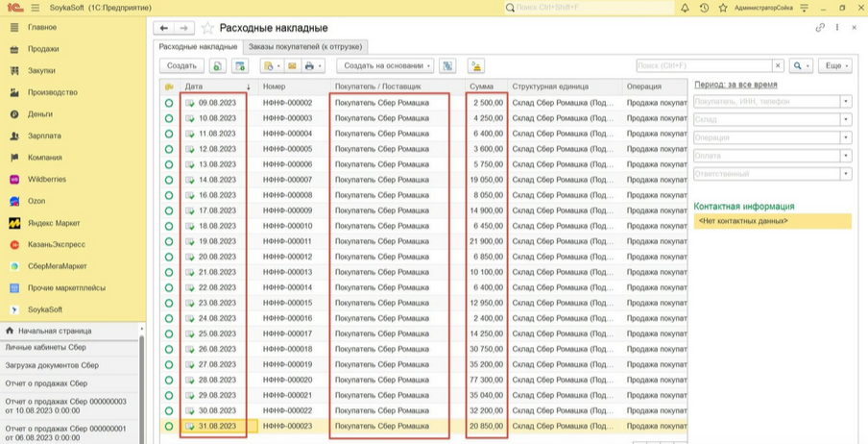Click the Период: за все время link

[x=735, y=85]
